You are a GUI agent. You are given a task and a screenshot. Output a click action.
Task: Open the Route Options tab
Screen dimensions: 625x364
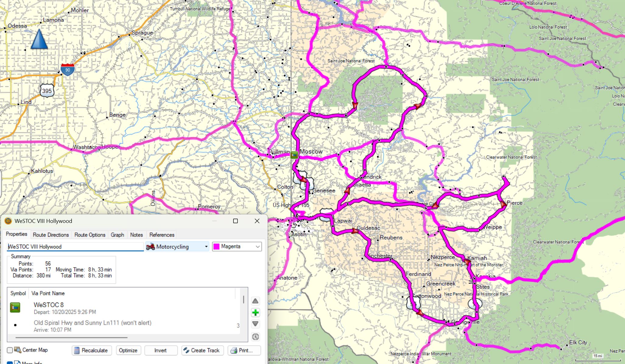pos(90,235)
